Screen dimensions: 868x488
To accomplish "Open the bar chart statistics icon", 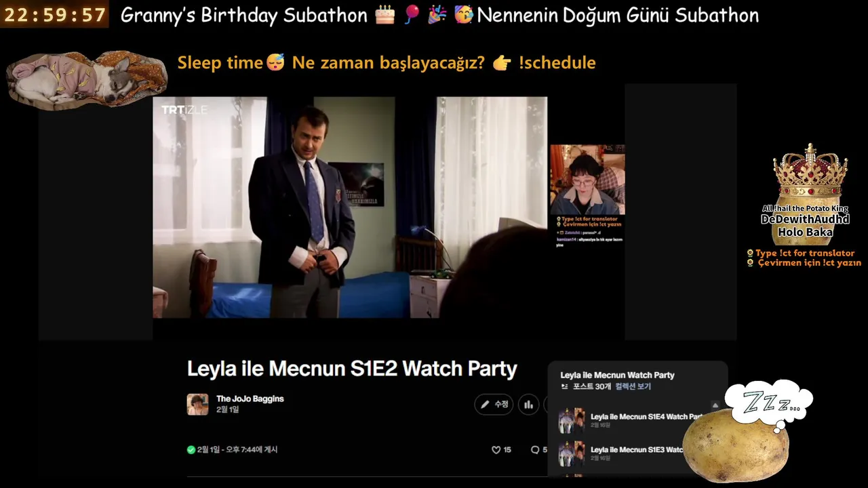I will point(529,405).
